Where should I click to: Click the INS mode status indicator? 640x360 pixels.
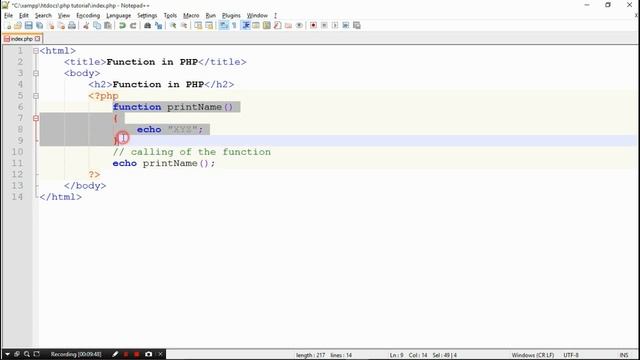(x=624, y=355)
